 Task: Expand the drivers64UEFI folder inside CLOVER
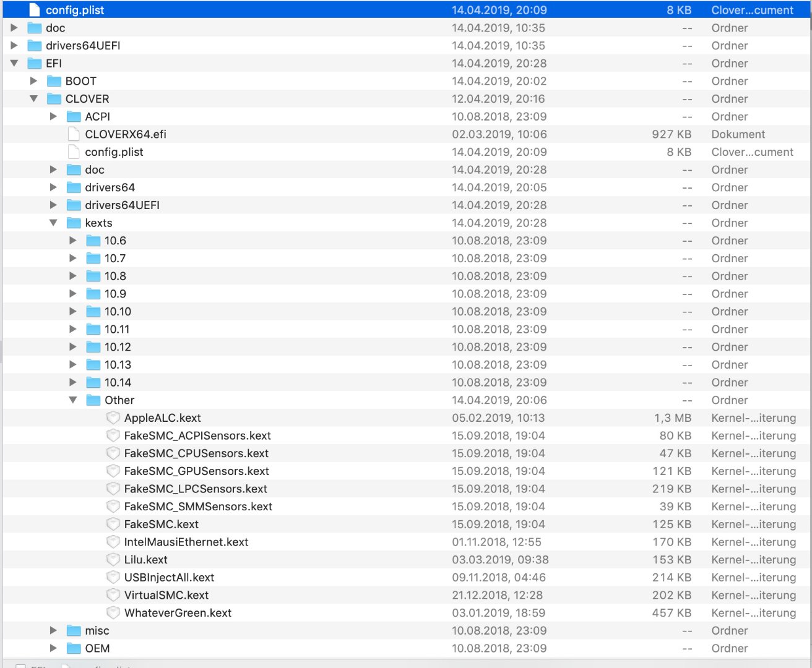(x=53, y=205)
